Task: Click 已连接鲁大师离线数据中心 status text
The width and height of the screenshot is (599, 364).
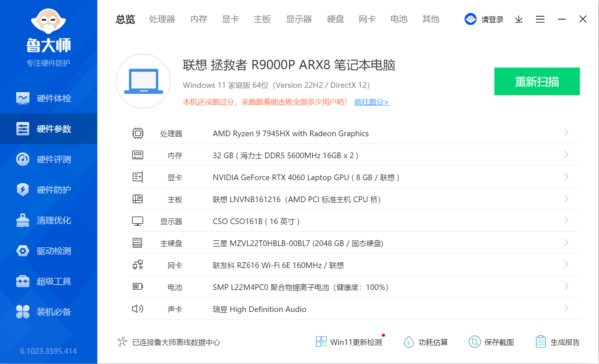Action: click(176, 342)
